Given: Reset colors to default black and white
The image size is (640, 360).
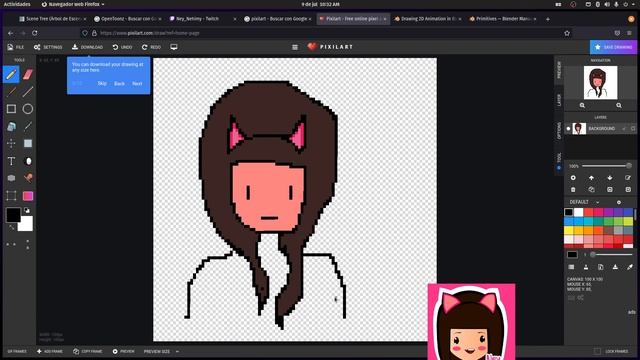Looking at the screenshot, I should 27,211.
